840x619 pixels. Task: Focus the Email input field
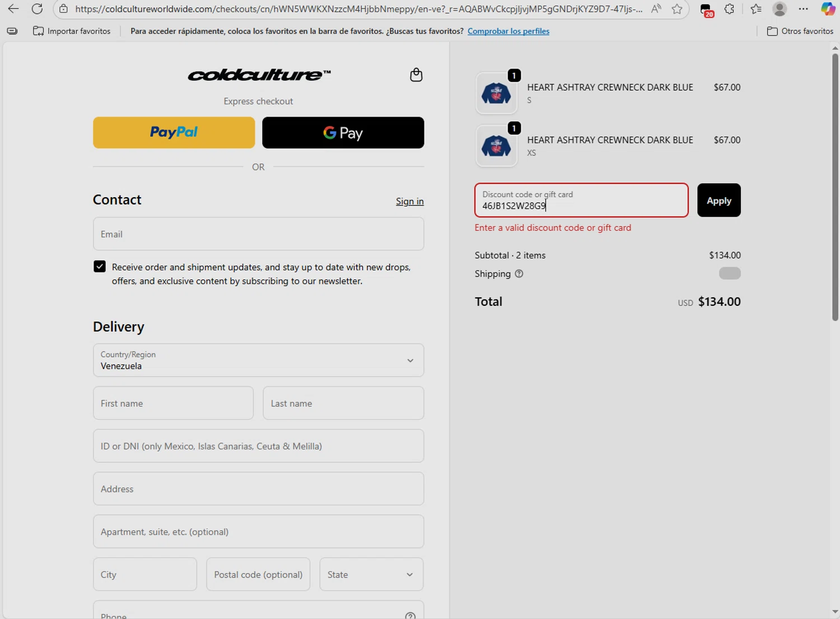258,234
